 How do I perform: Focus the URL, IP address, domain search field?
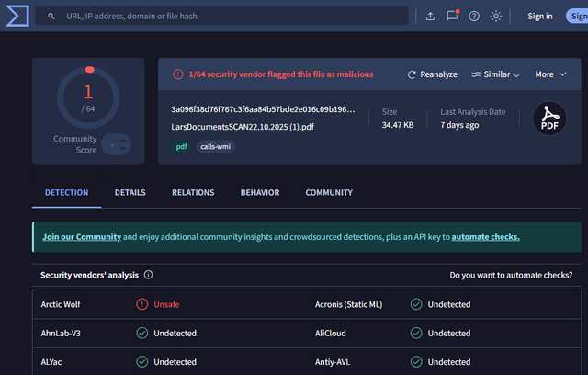pyautogui.click(x=222, y=17)
